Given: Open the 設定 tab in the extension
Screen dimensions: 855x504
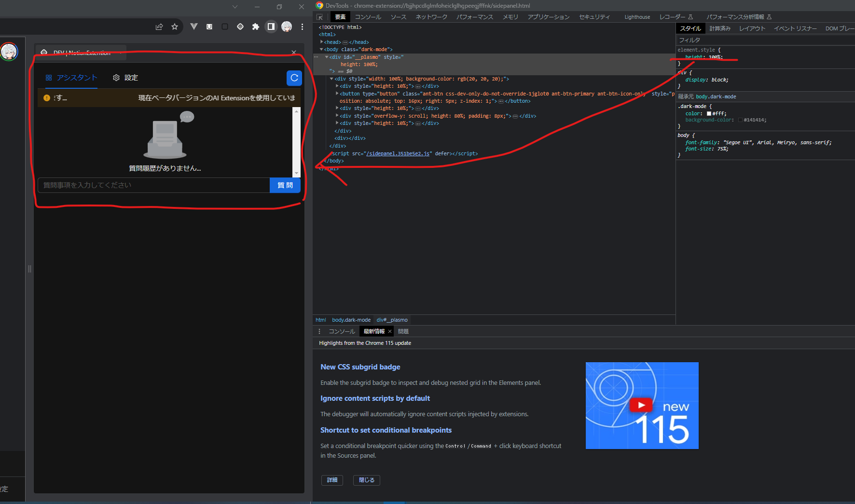Looking at the screenshot, I should (126, 78).
